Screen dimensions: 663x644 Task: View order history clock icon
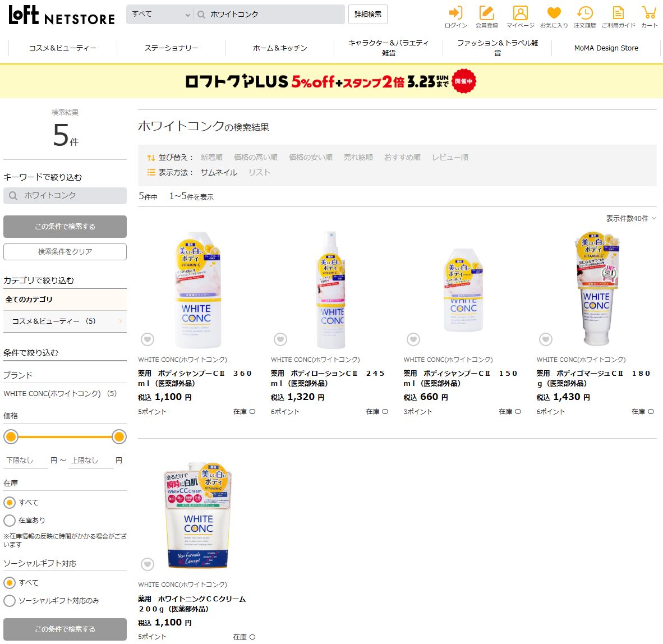pos(585,17)
